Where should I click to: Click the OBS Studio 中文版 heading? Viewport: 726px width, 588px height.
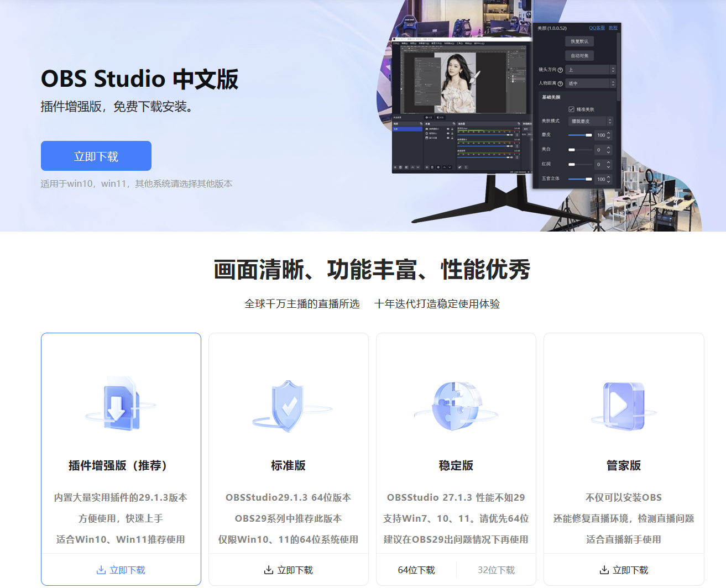click(x=139, y=78)
